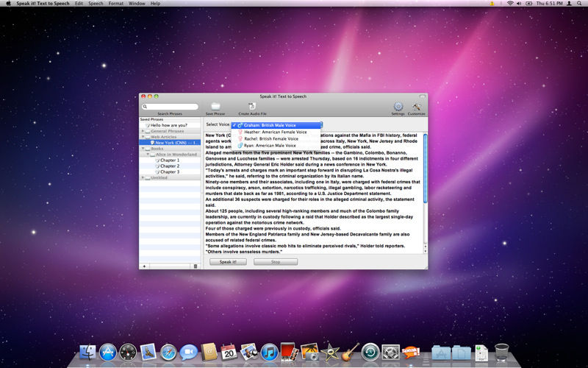588x368 pixels.
Task: Click the clock showing Thu 6:51 PM
Action: pos(549,4)
